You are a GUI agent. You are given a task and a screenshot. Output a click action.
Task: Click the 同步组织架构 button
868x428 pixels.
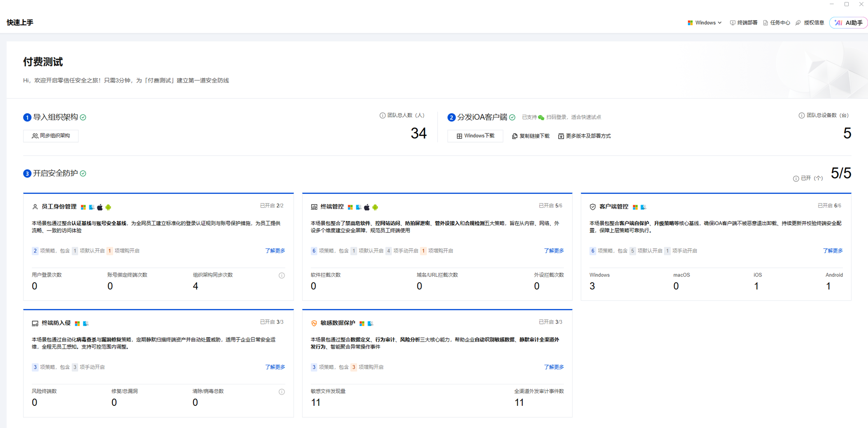coord(51,136)
